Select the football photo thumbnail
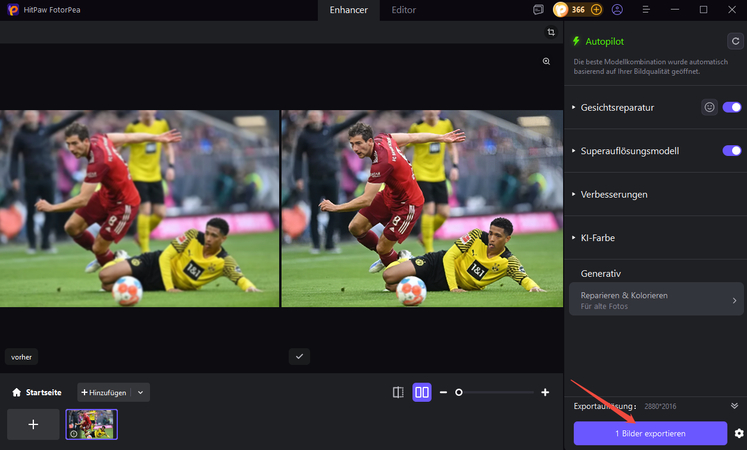Image resolution: width=747 pixels, height=450 pixels. [x=91, y=424]
